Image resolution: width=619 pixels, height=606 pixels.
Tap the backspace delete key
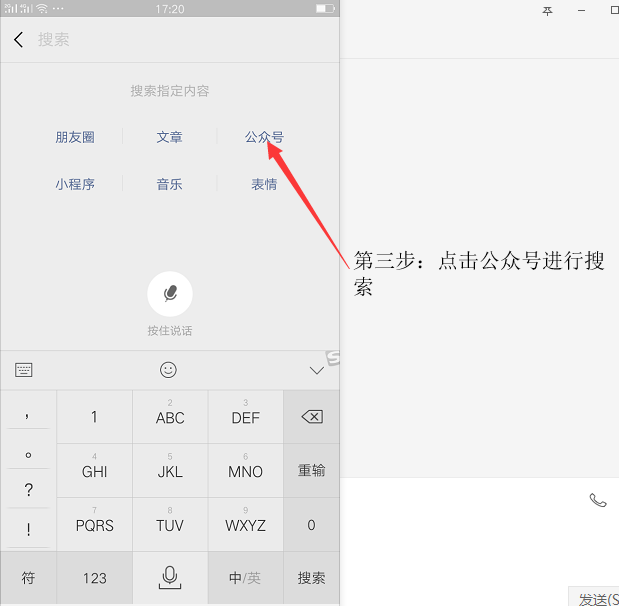(311, 417)
